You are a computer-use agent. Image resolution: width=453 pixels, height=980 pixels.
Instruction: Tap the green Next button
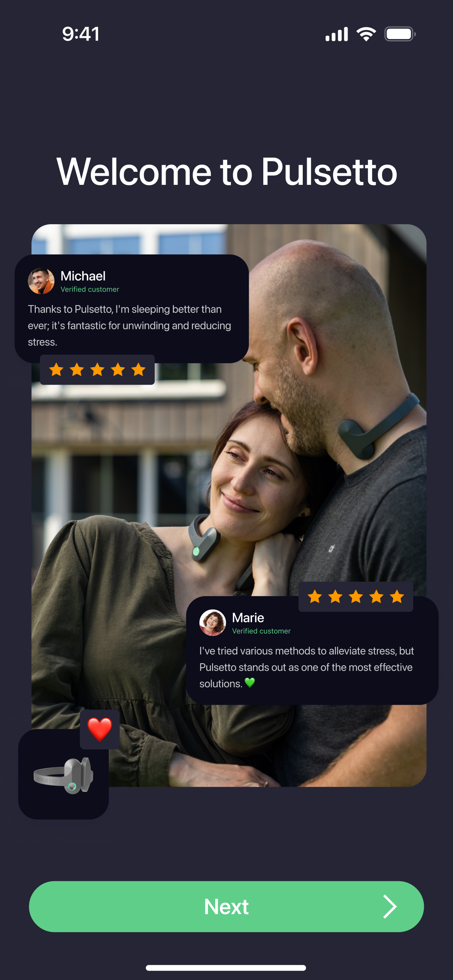[x=226, y=906]
